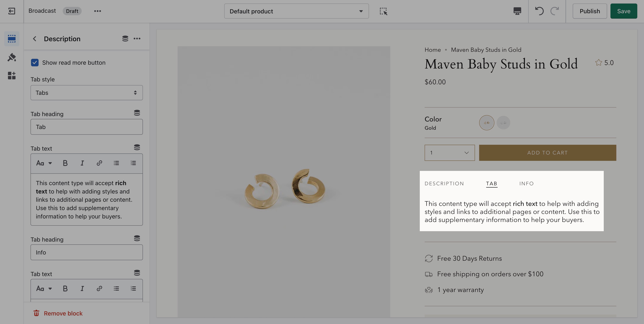Uncheck Show read more button
The image size is (644, 324).
(x=35, y=62)
